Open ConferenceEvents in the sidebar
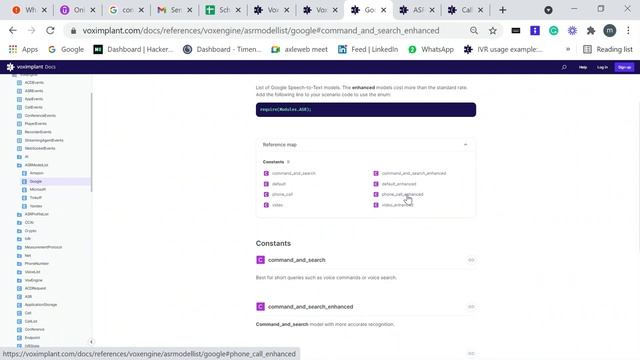This screenshot has height=360, width=640. [40, 116]
